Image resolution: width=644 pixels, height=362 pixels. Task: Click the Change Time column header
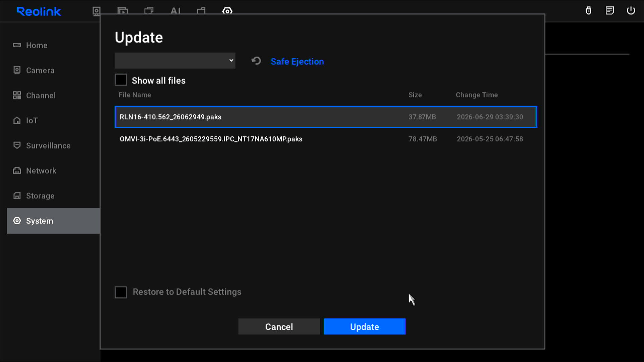tap(477, 95)
